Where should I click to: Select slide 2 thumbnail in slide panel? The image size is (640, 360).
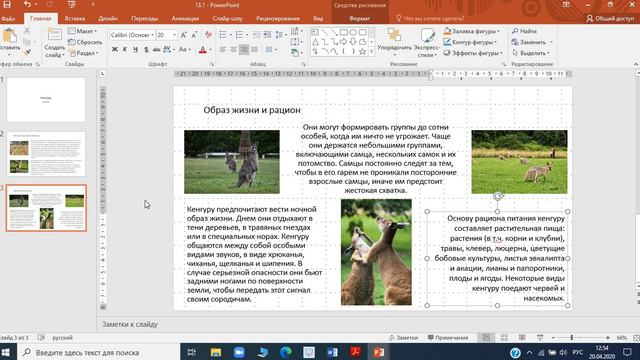[x=46, y=154]
